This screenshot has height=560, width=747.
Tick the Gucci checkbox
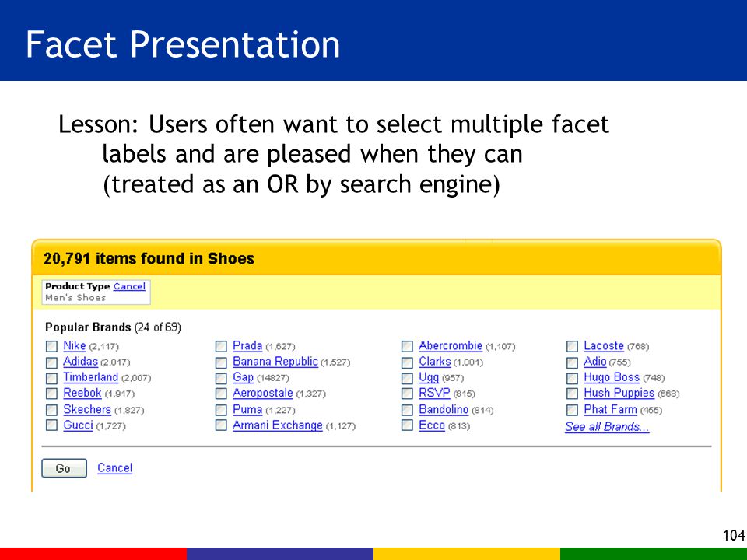(51, 425)
